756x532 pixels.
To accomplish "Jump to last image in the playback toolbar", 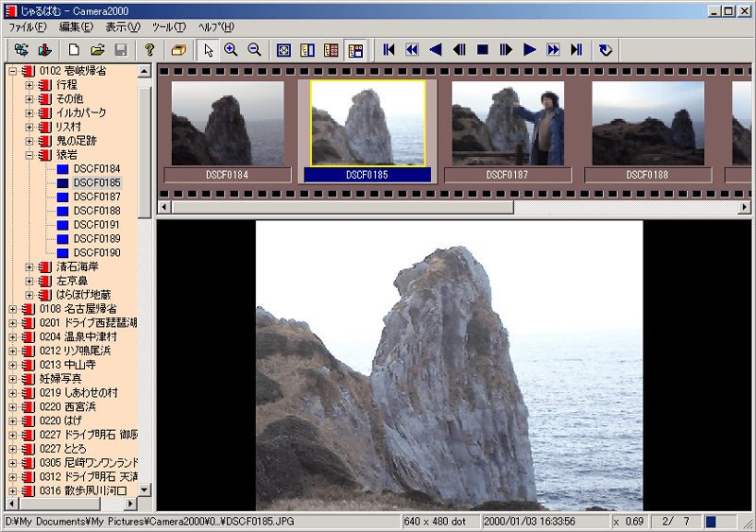I will tap(576, 50).
